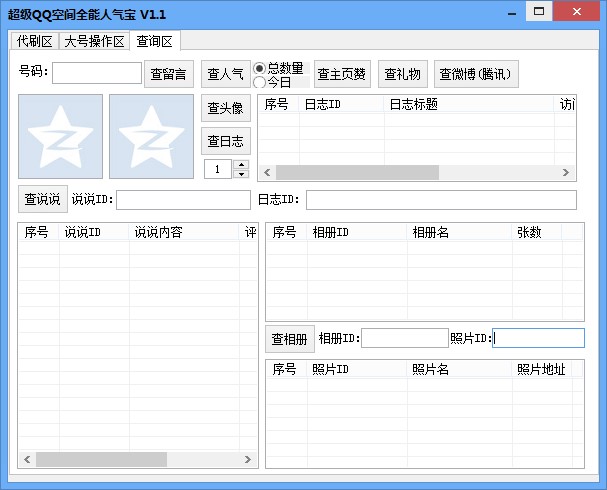Click the 序号 header in the log table
The image size is (607, 490).
pyautogui.click(x=278, y=105)
